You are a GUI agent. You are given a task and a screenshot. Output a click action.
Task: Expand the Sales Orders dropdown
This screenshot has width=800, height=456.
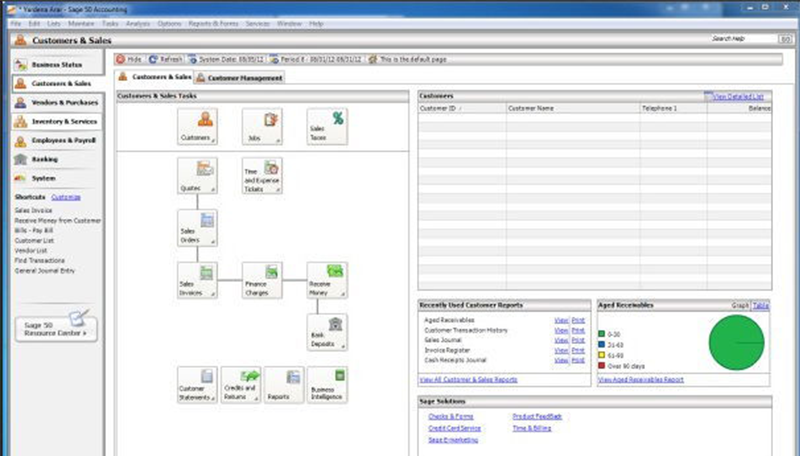(x=213, y=244)
